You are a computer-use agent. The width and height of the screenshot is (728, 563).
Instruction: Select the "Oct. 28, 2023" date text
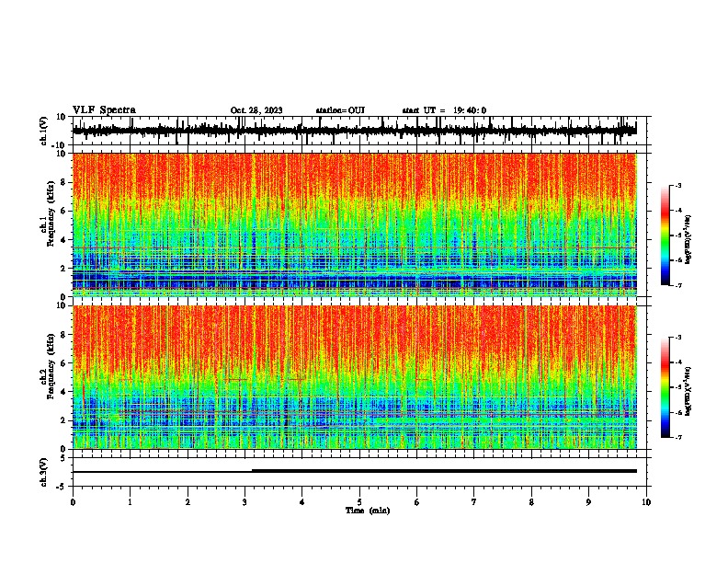click(256, 110)
